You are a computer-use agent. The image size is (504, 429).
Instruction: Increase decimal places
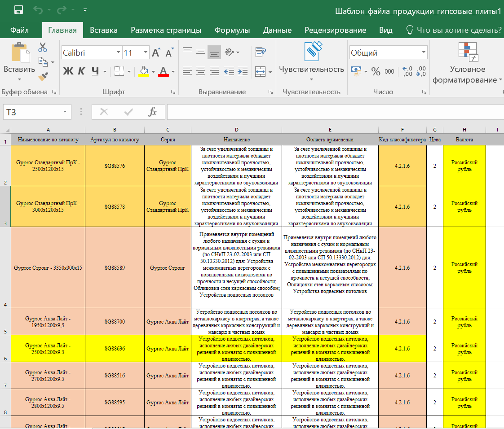[x=407, y=71]
